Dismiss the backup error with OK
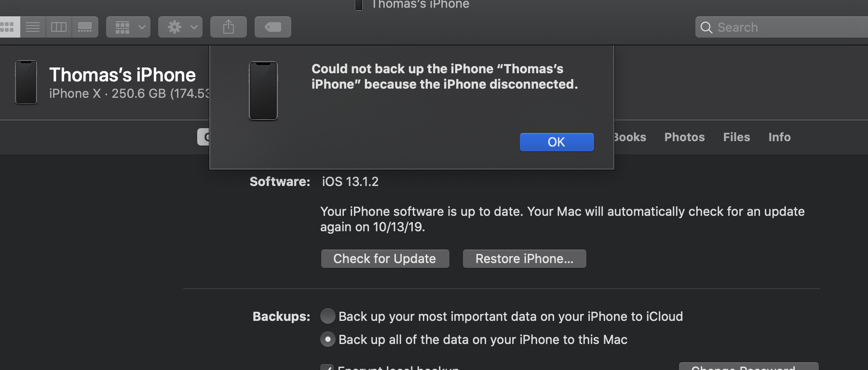This screenshot has width=868, height=370. (x=556, y=142)
